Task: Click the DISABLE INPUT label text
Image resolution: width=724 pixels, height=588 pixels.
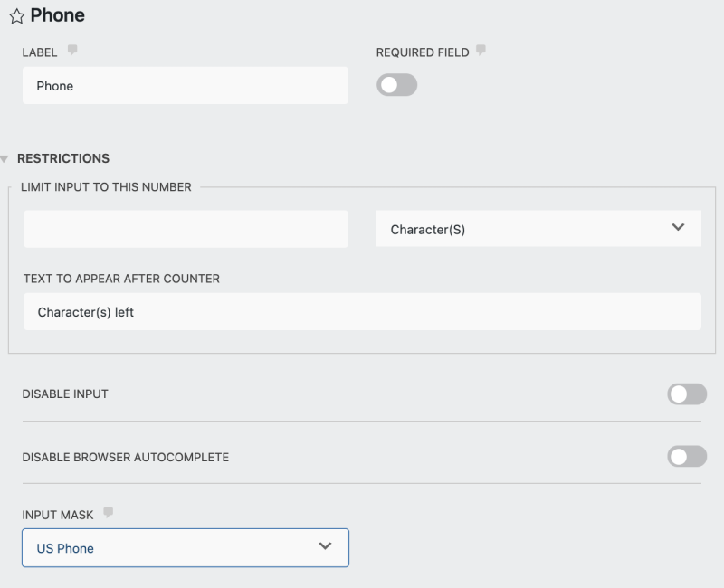Action: (x=65, y=394)
